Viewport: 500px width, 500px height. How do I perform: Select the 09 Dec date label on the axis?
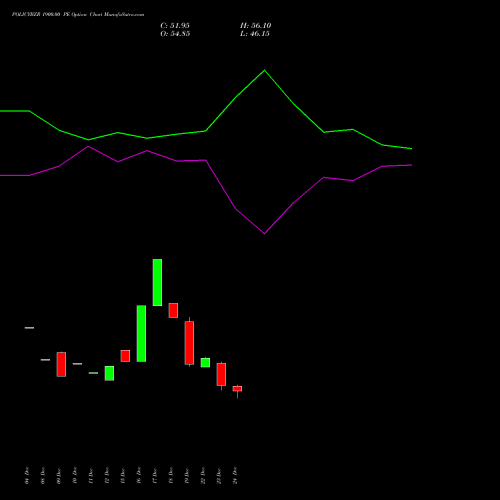coord(59,476)
